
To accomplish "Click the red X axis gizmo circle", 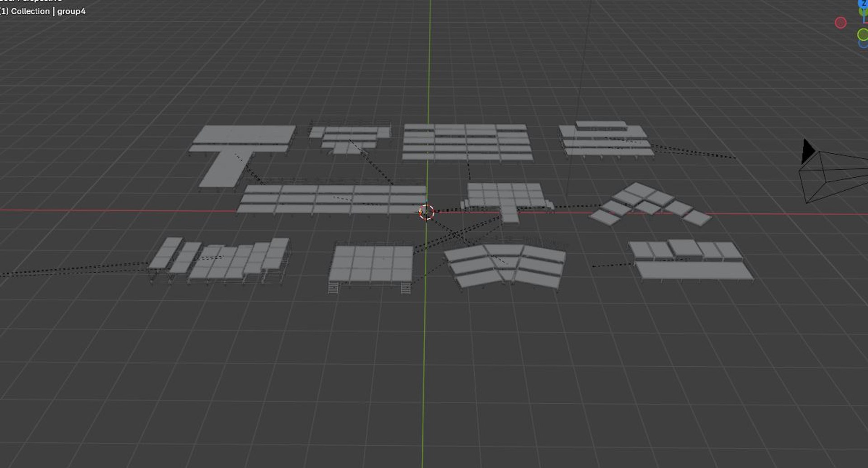I will pyautogui.click(x=840, y=23).
